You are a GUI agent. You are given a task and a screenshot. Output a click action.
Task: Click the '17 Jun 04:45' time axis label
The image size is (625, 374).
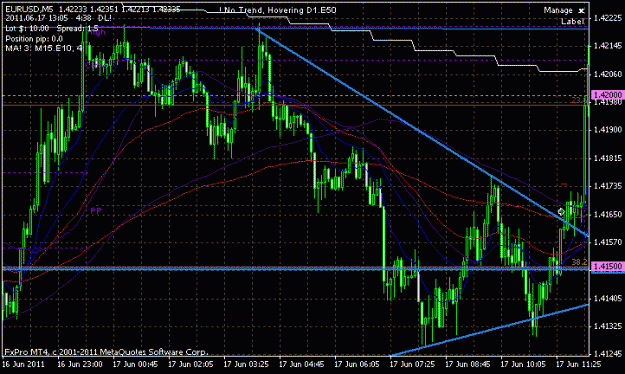pyautogui.click(x=301, y=364)
